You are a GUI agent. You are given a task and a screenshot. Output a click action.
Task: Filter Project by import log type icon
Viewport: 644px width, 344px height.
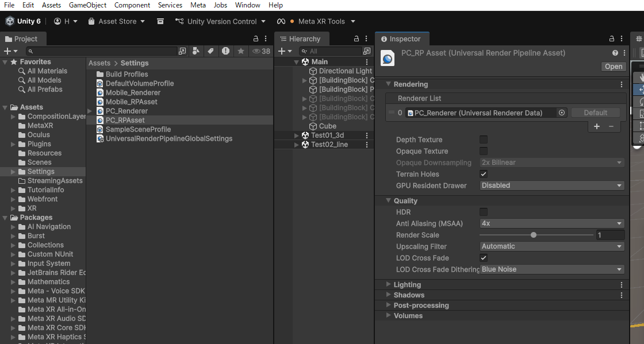pyautogui.click(x=225, y=51)
